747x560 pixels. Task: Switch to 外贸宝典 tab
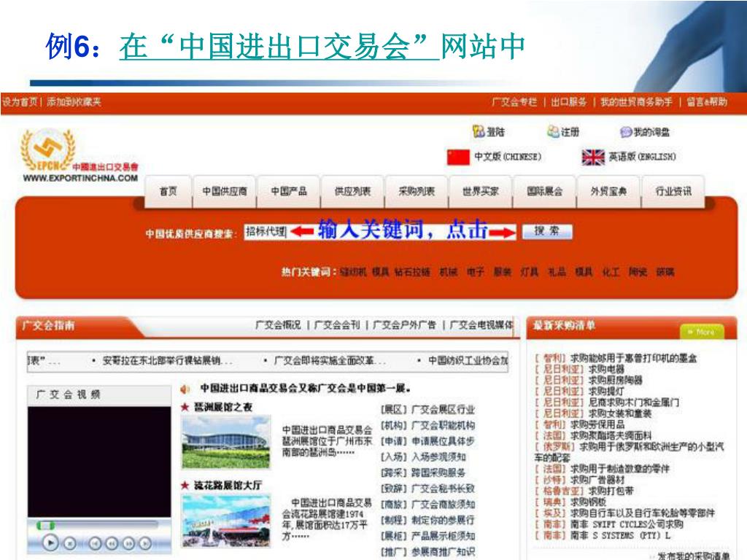[608, 192]
